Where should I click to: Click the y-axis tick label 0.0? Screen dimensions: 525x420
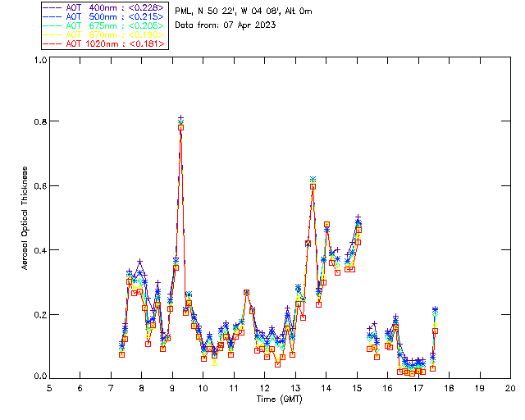tap(40, 377)
